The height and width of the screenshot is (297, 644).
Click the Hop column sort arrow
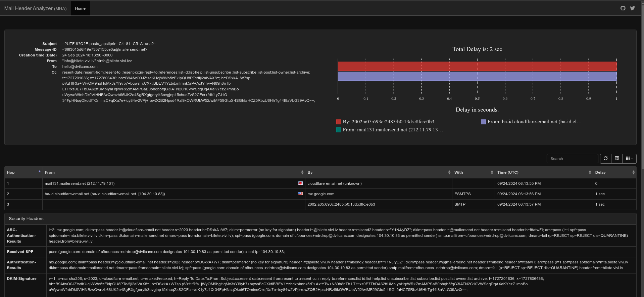[x=39, y=172]
